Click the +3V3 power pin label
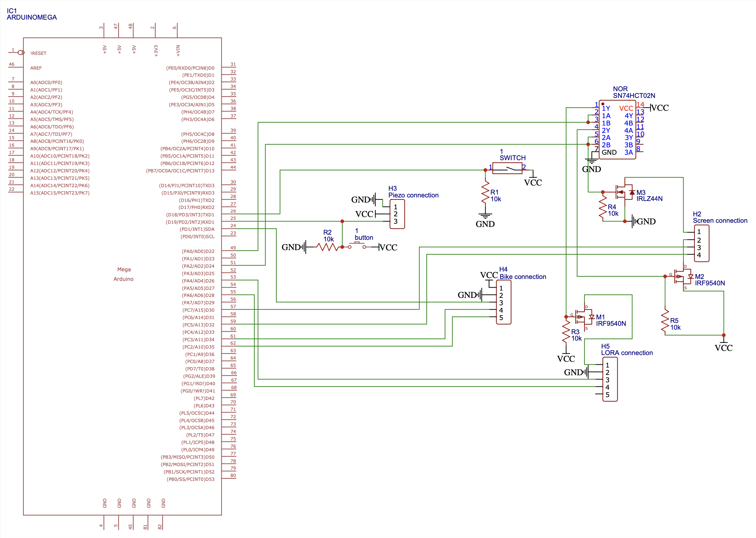This screenshot has height=538, width=756. tap(156, 51)
